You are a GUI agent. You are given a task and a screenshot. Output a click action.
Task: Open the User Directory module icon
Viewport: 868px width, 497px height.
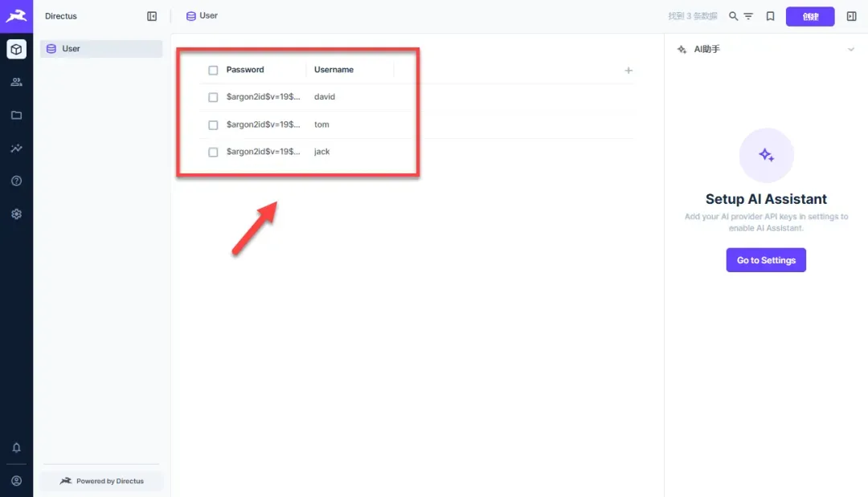(16, 83)
